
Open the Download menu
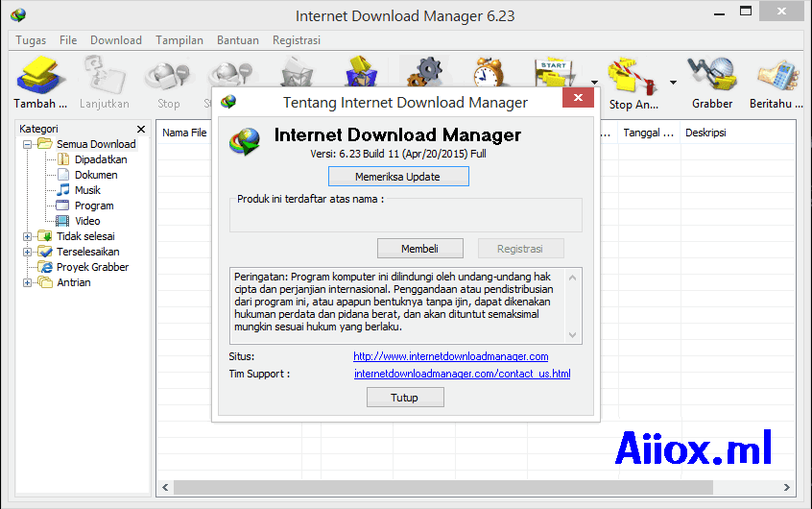click(116, 40)
